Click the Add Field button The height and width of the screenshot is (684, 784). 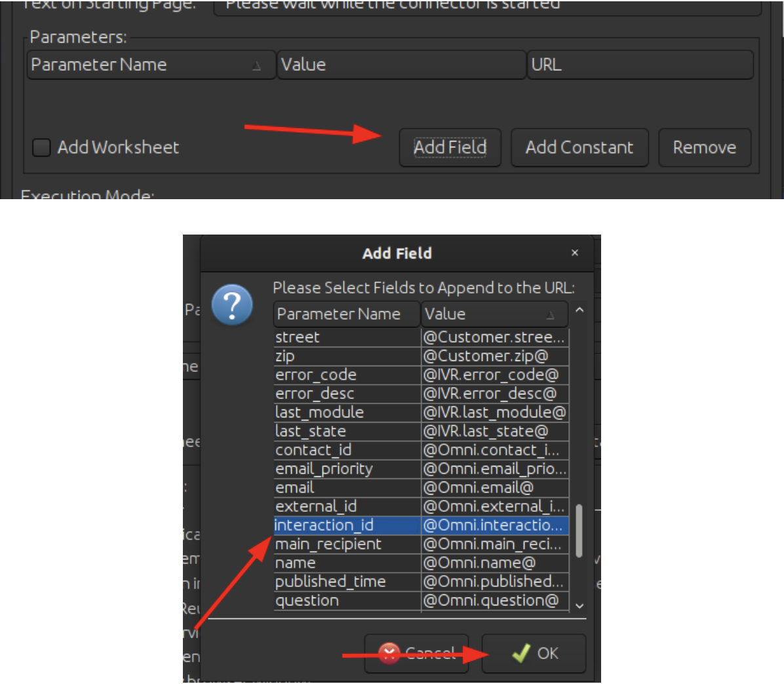coord(450,147)
